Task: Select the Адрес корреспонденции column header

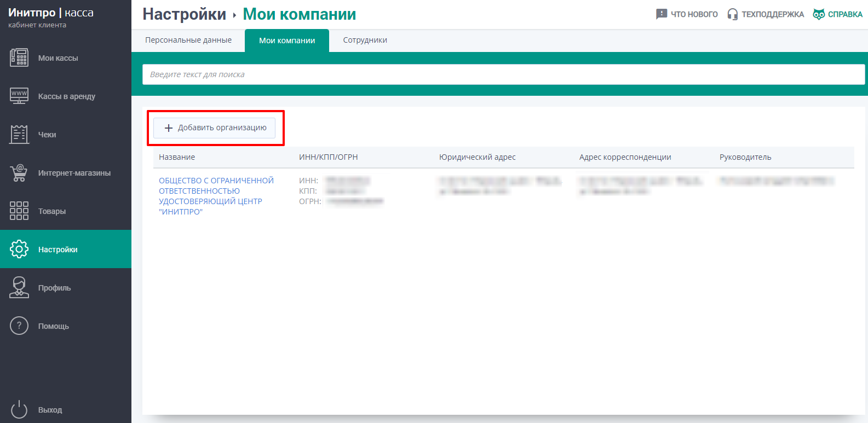Action: 625,157
